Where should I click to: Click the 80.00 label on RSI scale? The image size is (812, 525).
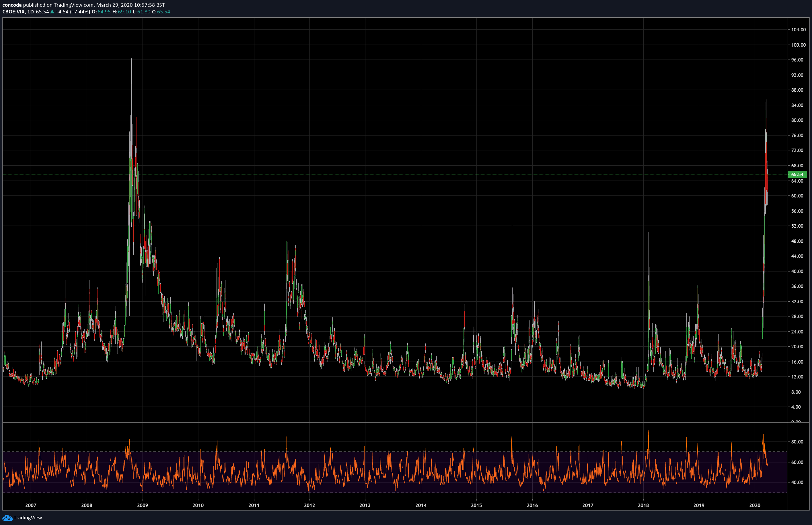pyautogui.click(x=797, y=442)
